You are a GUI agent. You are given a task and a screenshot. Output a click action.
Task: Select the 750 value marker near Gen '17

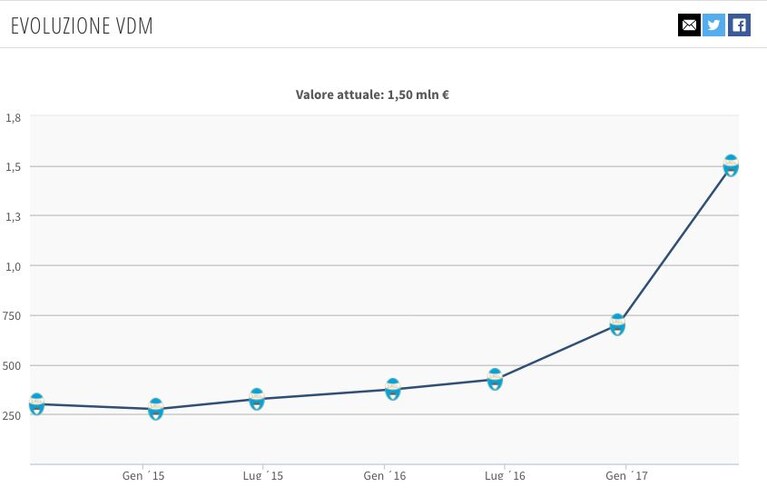click(618, 325)
